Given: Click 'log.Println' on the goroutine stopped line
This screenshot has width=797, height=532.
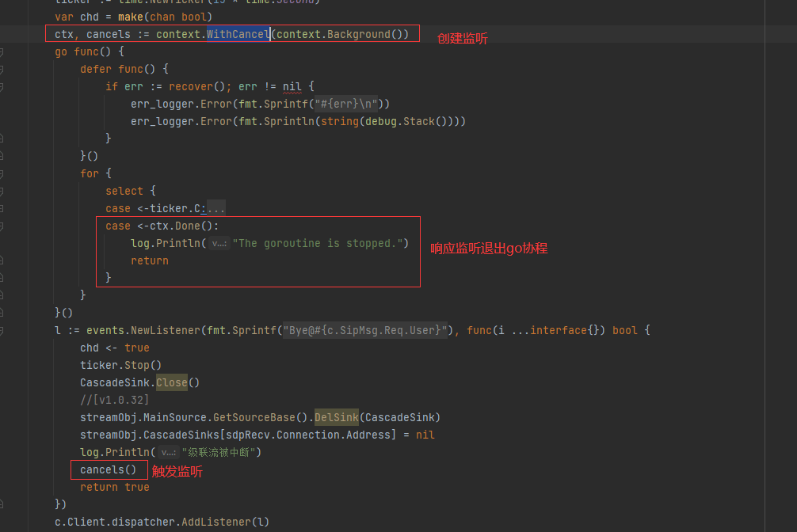Looking at the screenshot, I should 166,243.
